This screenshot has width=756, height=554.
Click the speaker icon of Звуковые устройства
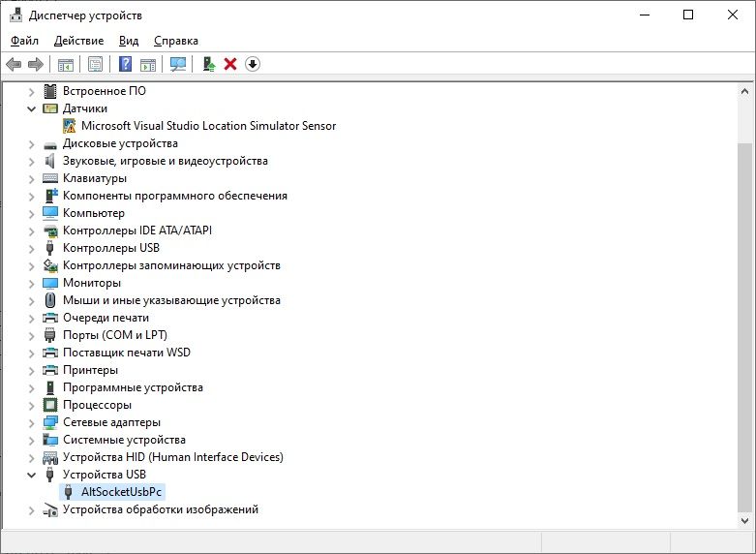pyautogui.click(x=49, y=161)
